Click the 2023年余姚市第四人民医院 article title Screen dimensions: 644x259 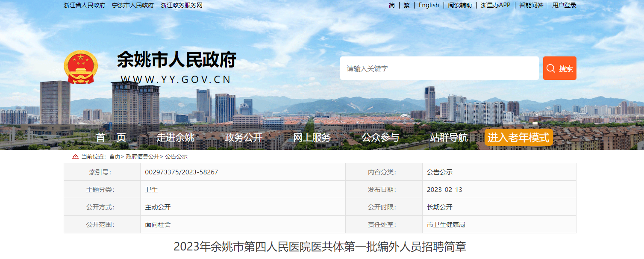pos(320,247)
